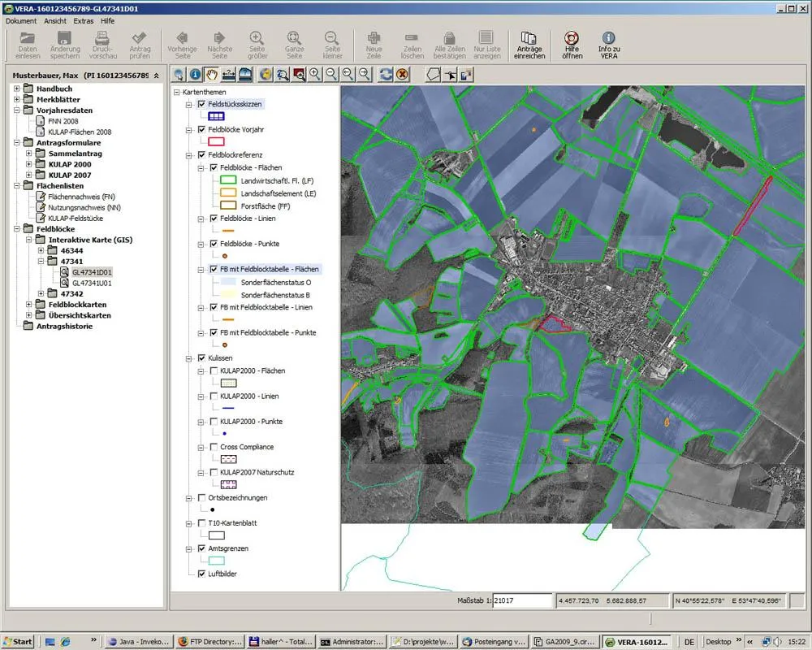Disable the Luftbilder aerial imagery layer
Screen dimensions: 812x650
click(x=201, y=574)
